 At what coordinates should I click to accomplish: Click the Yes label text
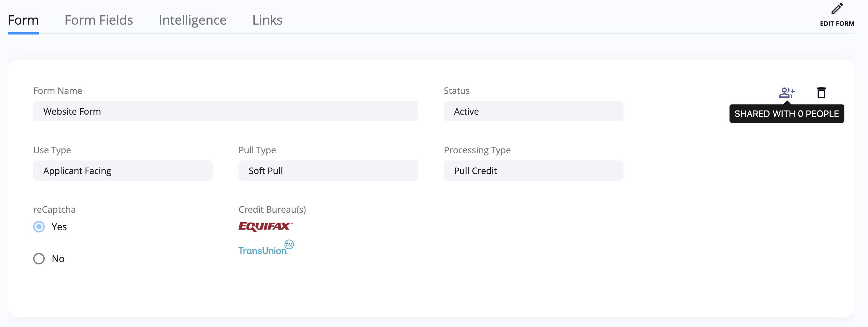(59, 227)
